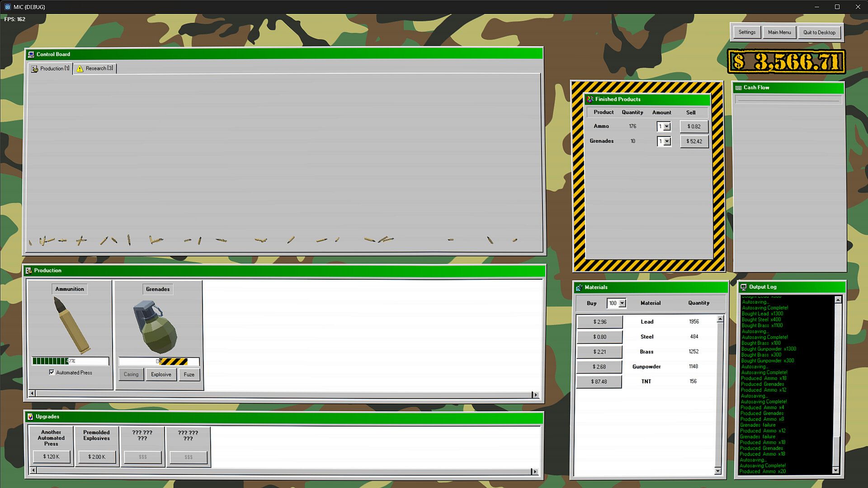This screenshot has height=488, width=868.
Task: Click the Output Log monitor icon
Action: click(743, 287)
